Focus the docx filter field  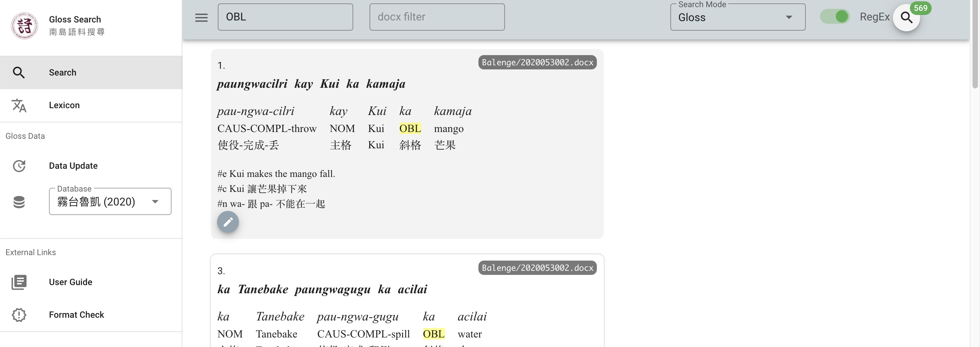coord(437,17)
